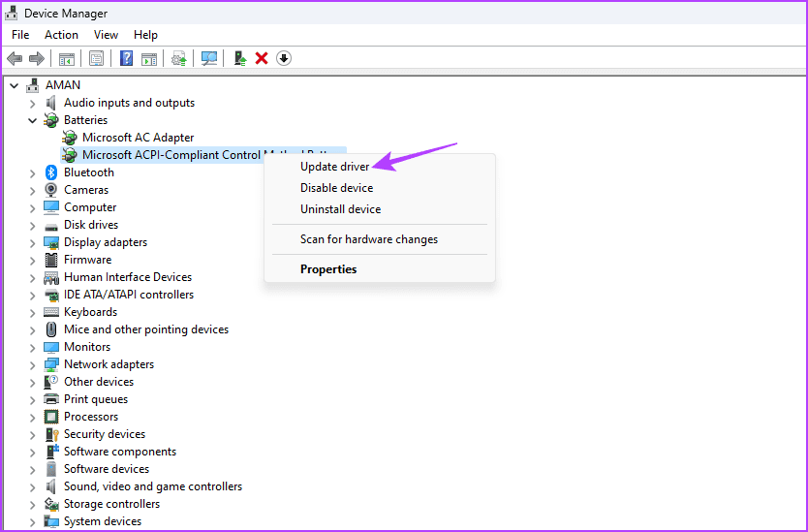Toggle the action pane toolbar icon
Viewport: 808px width, 532px height.
[149, 58]
